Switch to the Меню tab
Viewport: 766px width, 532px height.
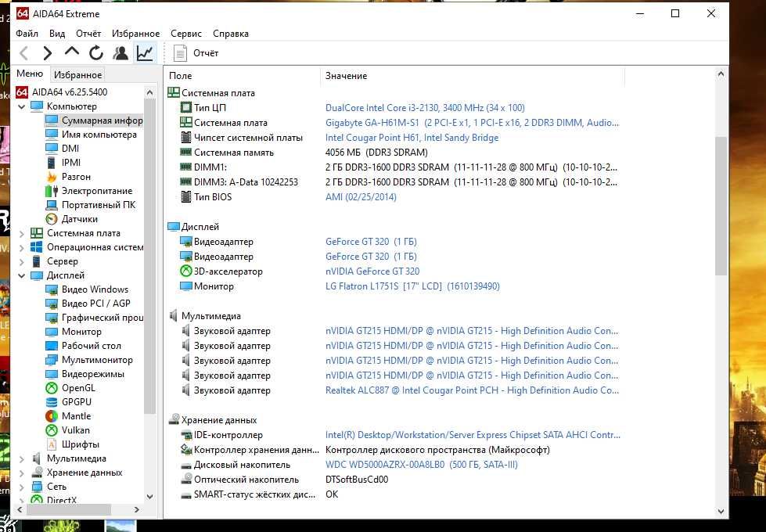click(x=30, y=74)
